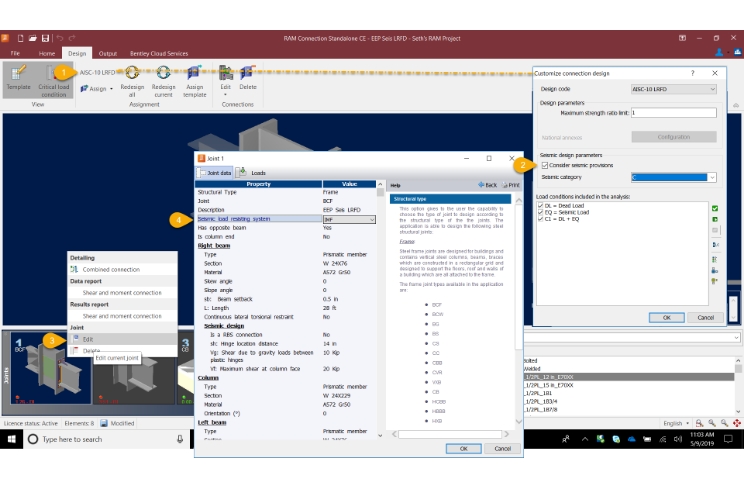The height and width of the screenshot is (488, 744).
Task: Select joint thumbnail 1 BCF
Action: (x=51, y=369)
